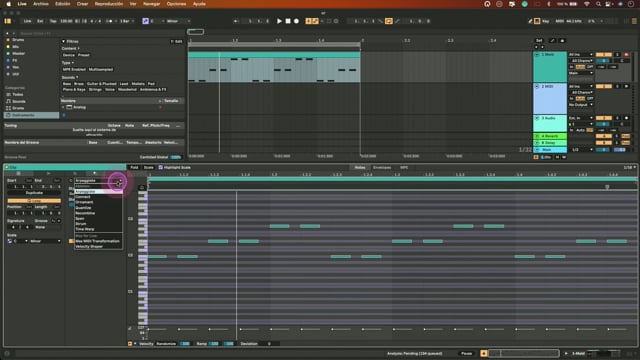Select the Strings sound tag

95,89
